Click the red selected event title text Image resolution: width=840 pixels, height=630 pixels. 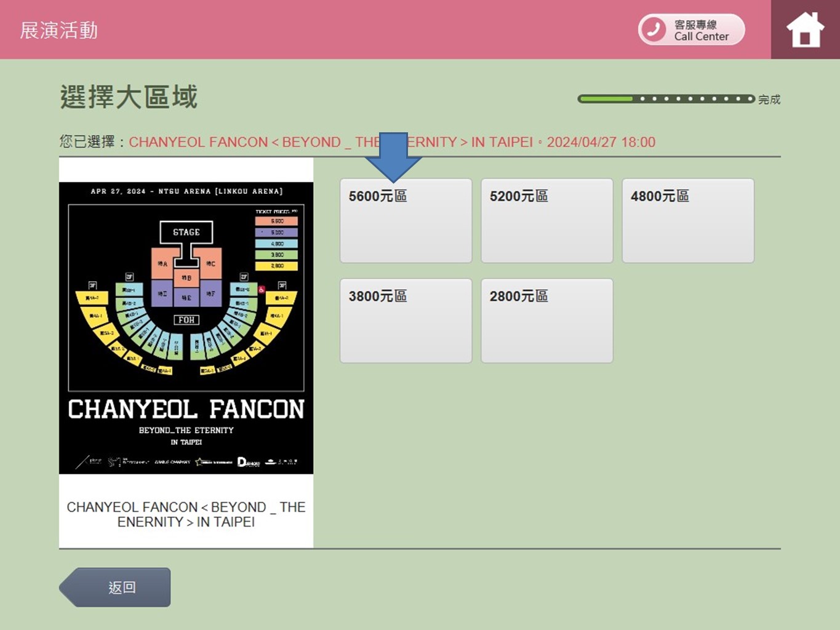391,142
